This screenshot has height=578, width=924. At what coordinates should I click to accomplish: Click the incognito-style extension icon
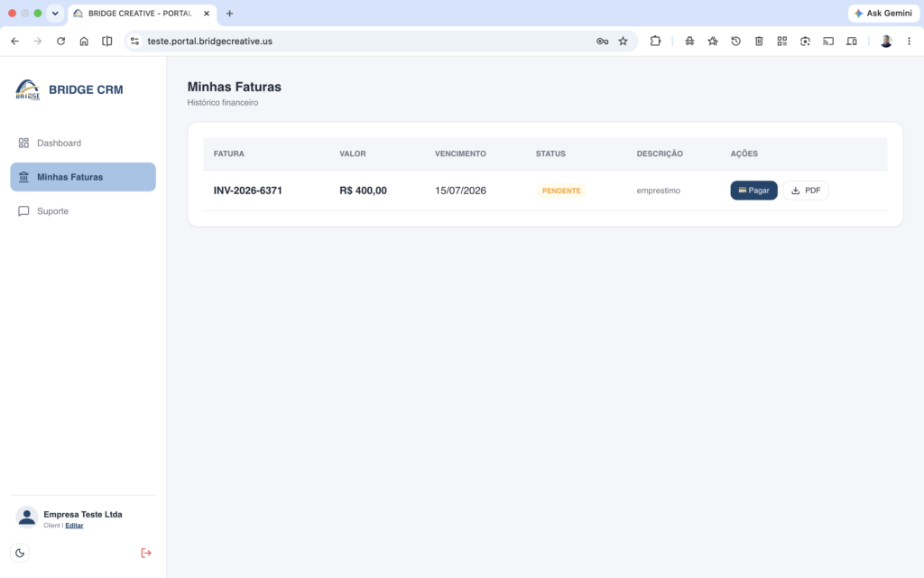[x=689, y=42]
